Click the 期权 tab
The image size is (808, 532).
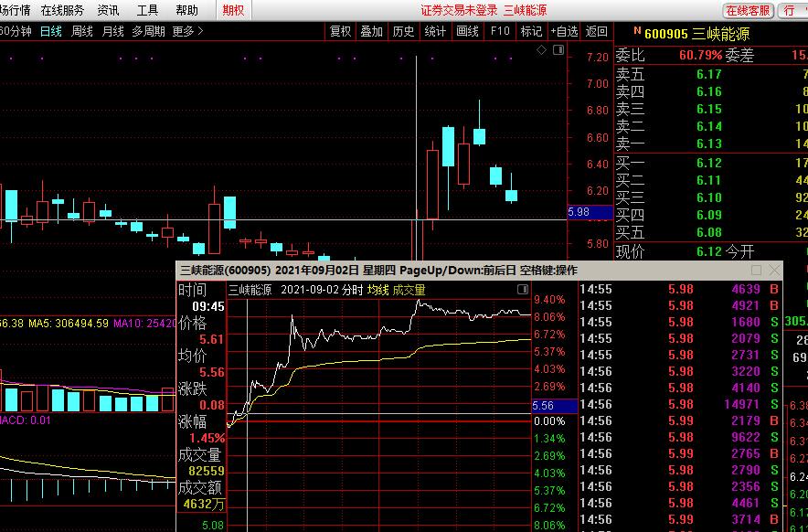click(233, 10)
